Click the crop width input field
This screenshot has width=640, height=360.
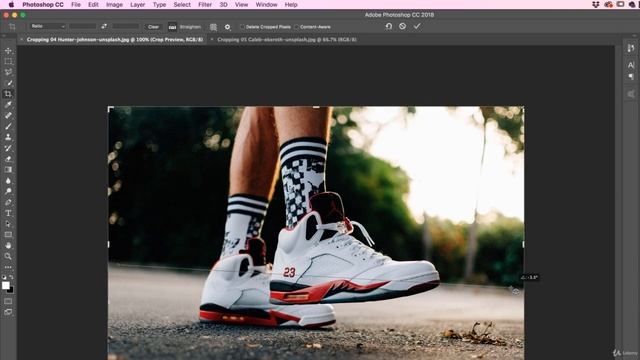(x=82, y=27)
